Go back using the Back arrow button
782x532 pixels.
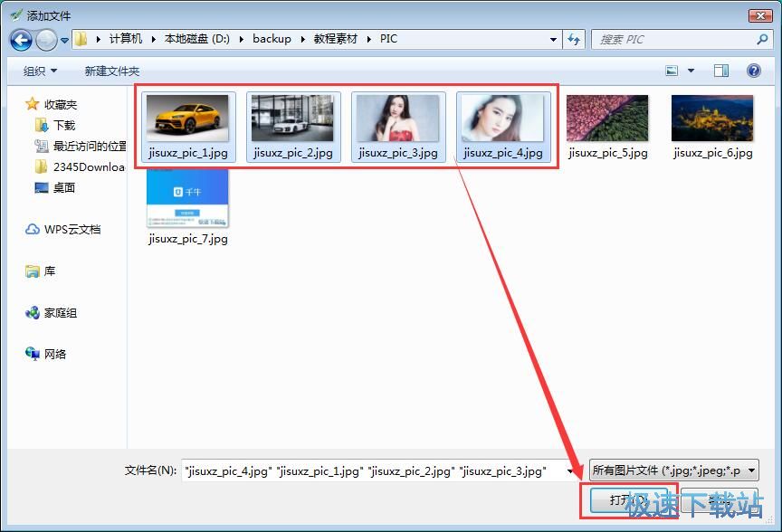21,40
